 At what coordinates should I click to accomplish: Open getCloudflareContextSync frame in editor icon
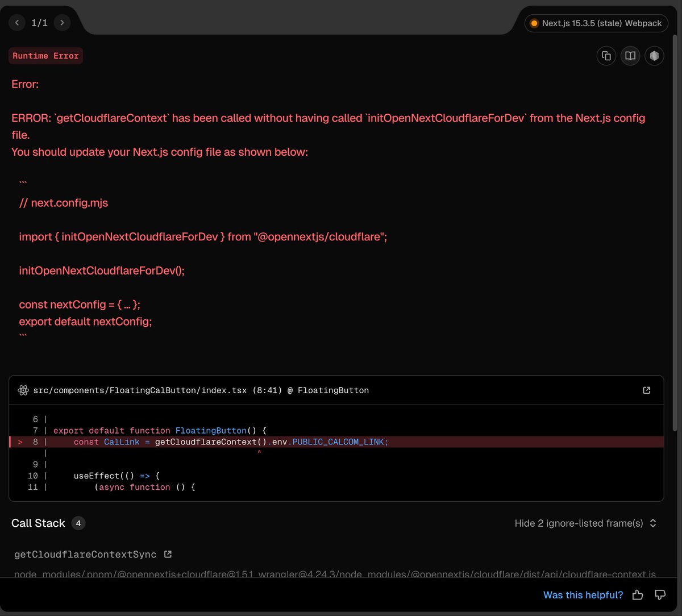click(x=168, y=554)
